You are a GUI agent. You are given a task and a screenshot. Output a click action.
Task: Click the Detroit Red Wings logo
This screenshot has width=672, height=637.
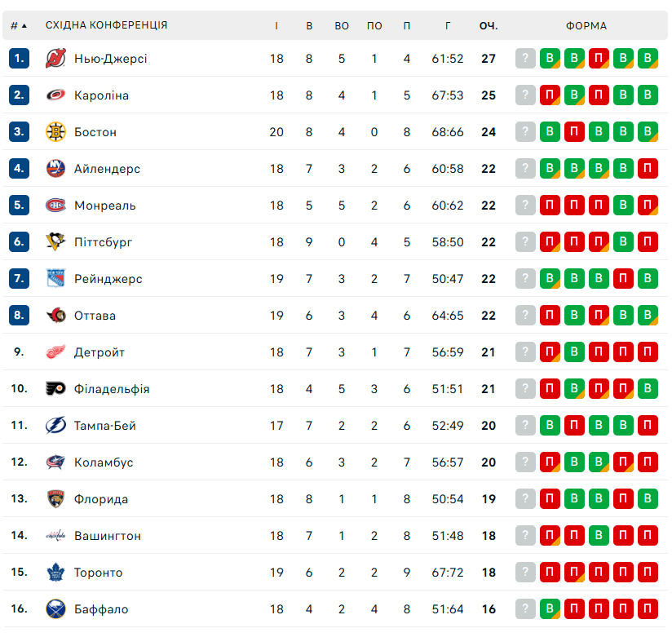point(55,352)
